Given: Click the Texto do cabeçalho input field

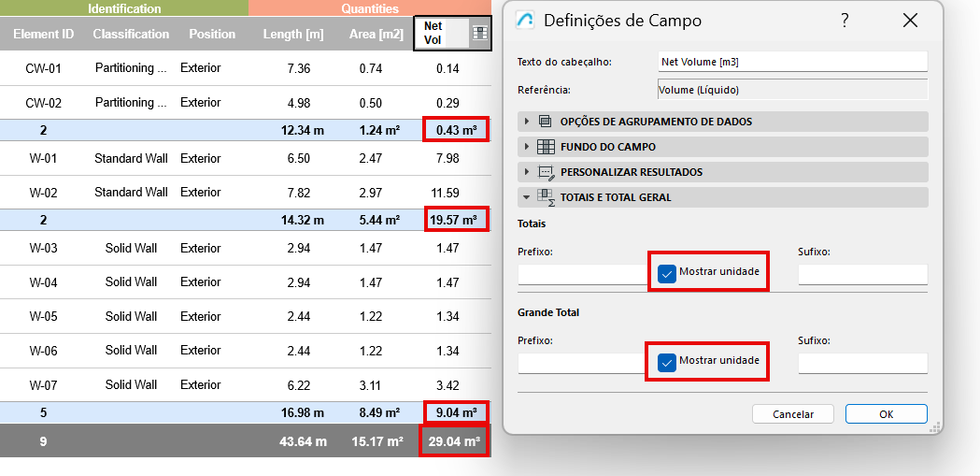Looking at the screenshot, I should (792, 62).
